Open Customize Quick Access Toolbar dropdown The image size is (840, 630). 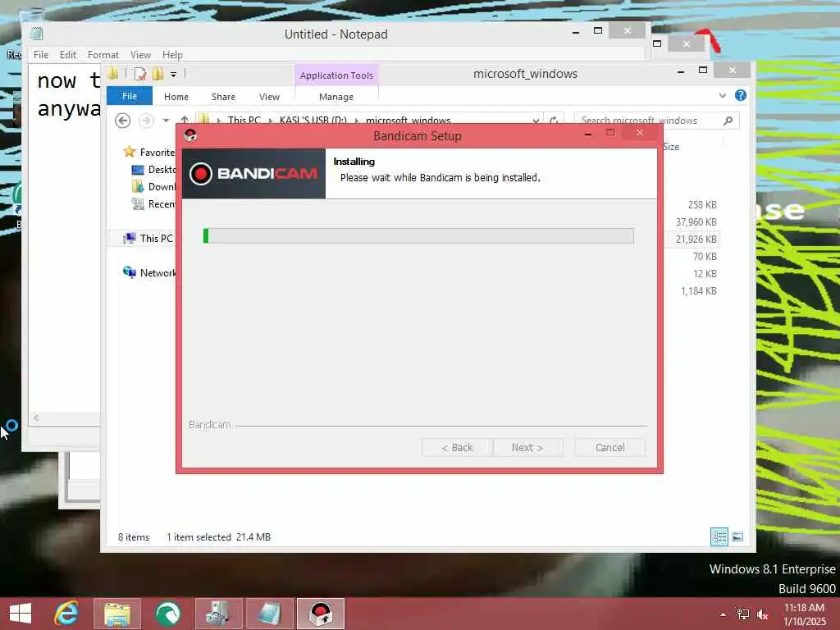pos(174,75)
